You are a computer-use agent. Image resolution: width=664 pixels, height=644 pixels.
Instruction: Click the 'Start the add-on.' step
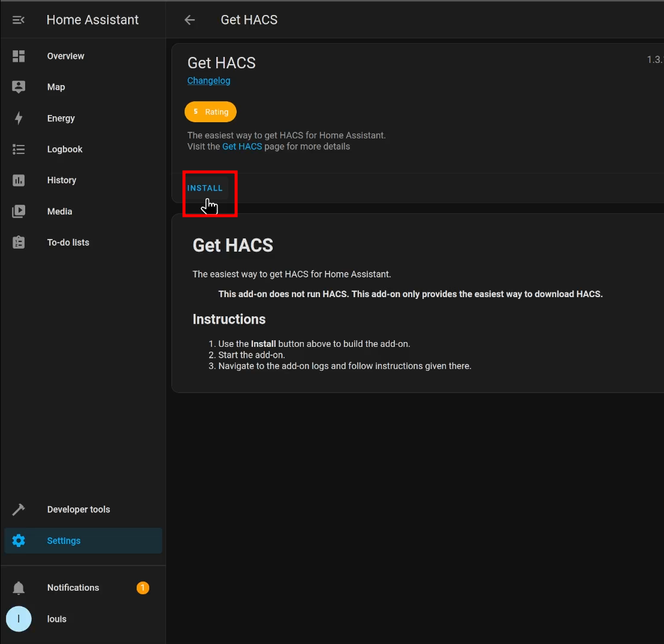click(252, 355)
